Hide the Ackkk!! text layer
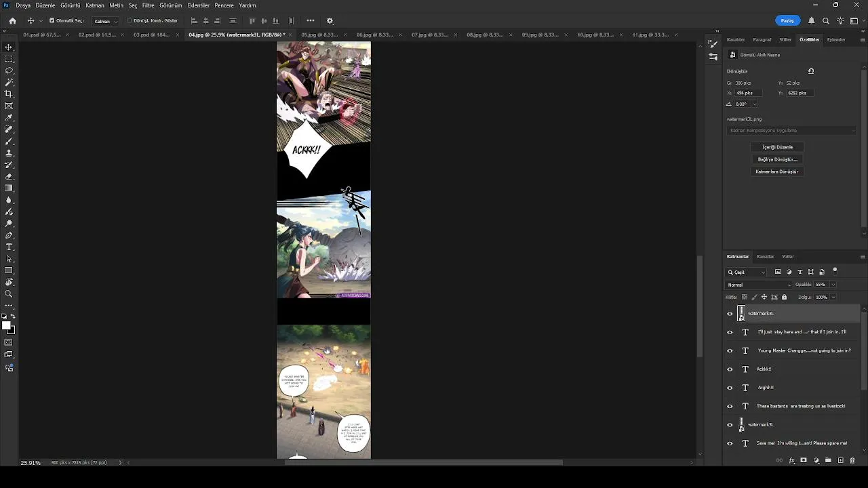868x488 pixels. point(730,369)
